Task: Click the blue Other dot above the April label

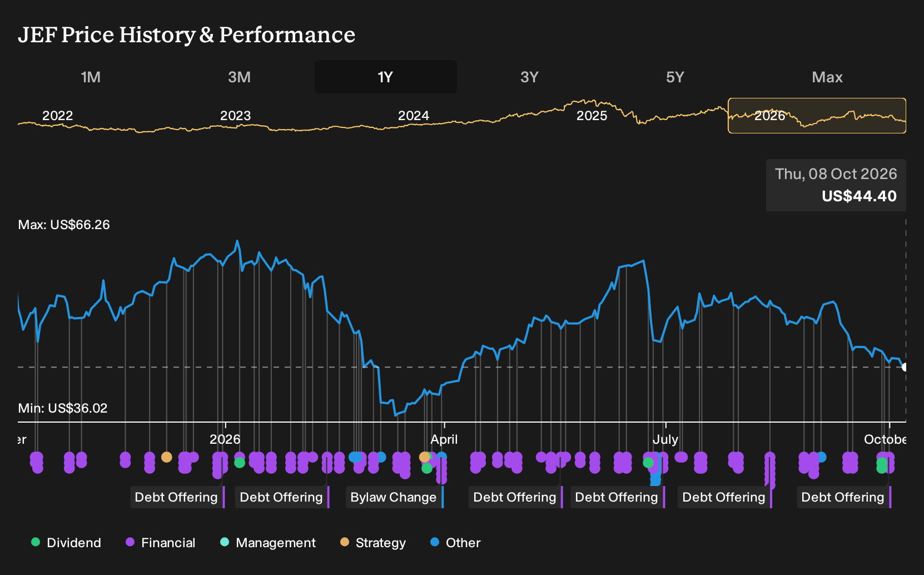Action: pyautogui.click(x=442, y=457)
